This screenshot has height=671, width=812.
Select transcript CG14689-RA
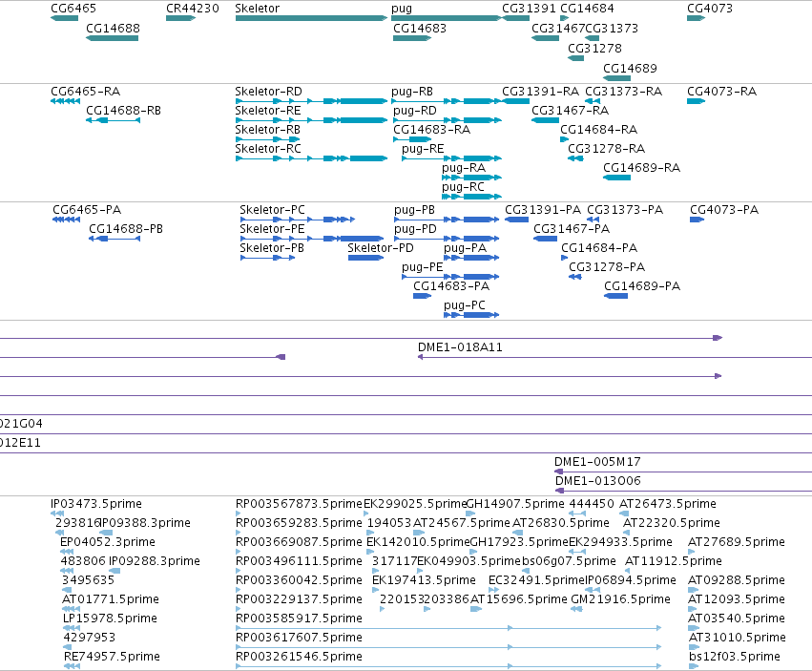[x=616, y=178]
